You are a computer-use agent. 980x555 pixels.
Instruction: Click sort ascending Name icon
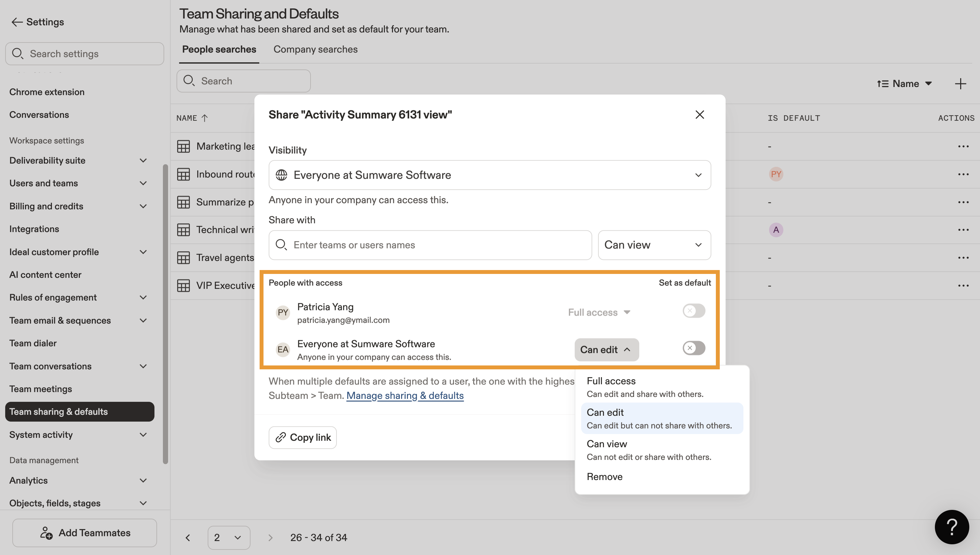point(883,84)
